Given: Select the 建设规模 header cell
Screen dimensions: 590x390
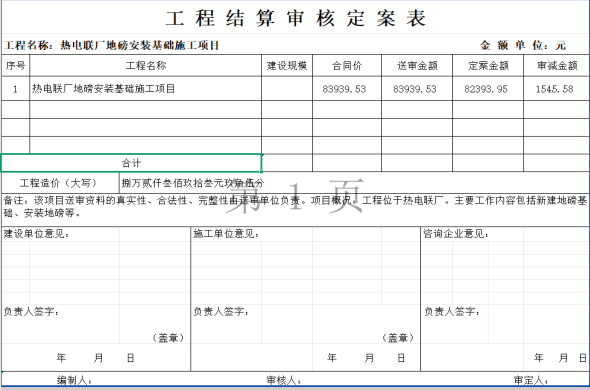Looking at the screenshot, I should click(287, 66).
